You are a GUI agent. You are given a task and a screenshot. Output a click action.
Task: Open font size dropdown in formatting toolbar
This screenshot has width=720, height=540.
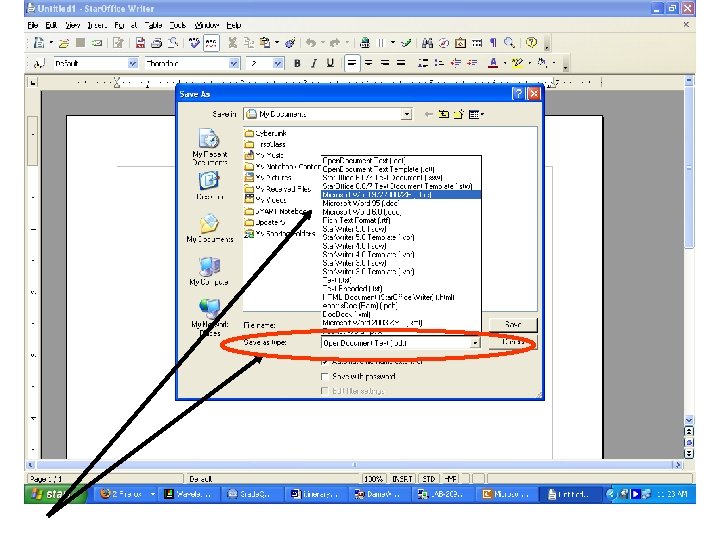278,63
